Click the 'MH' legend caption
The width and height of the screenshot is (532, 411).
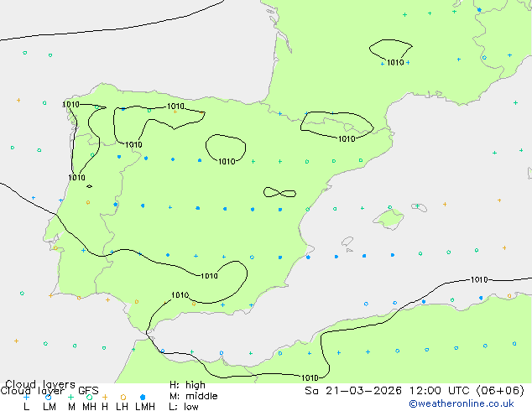[89, 406]
